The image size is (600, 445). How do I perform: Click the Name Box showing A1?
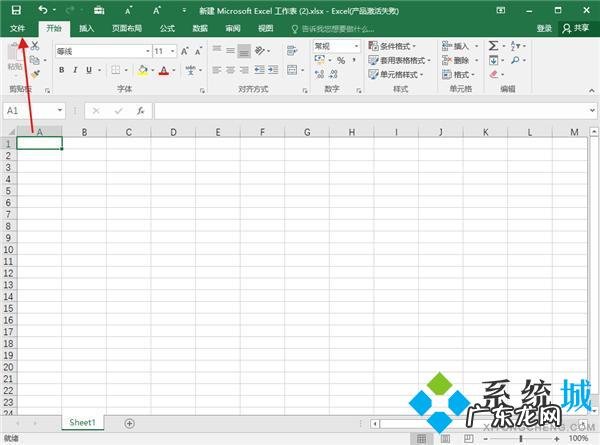30,110
